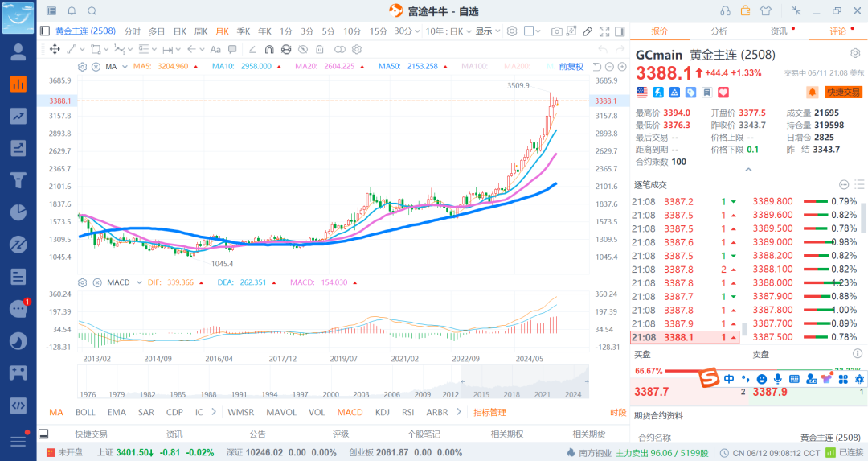Open the customer service headset icon
The width and height of the screenshot is (868, 461).
point(725,10)
